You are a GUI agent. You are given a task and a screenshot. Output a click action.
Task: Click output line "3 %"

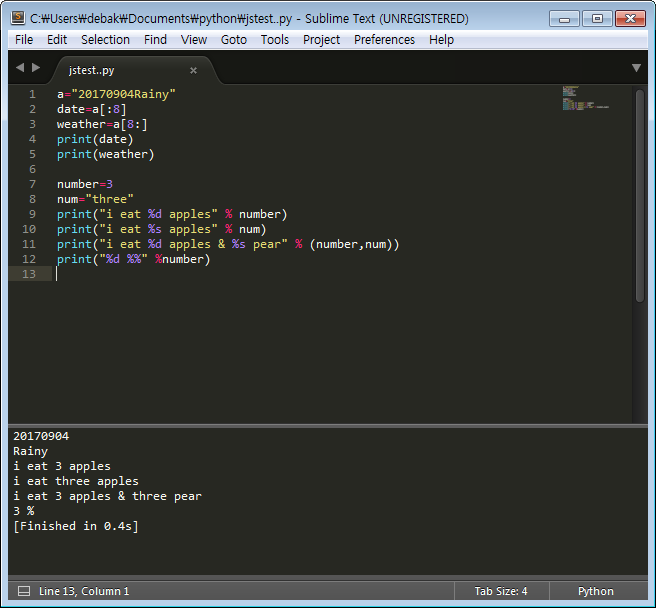tap(24, 511)
